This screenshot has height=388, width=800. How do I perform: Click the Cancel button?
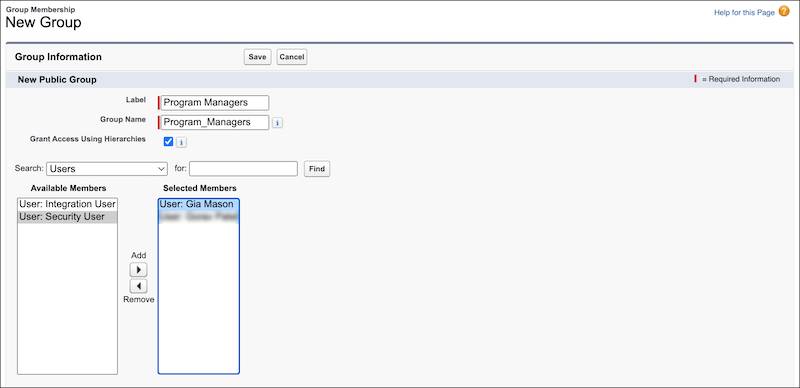coord(292,57)
